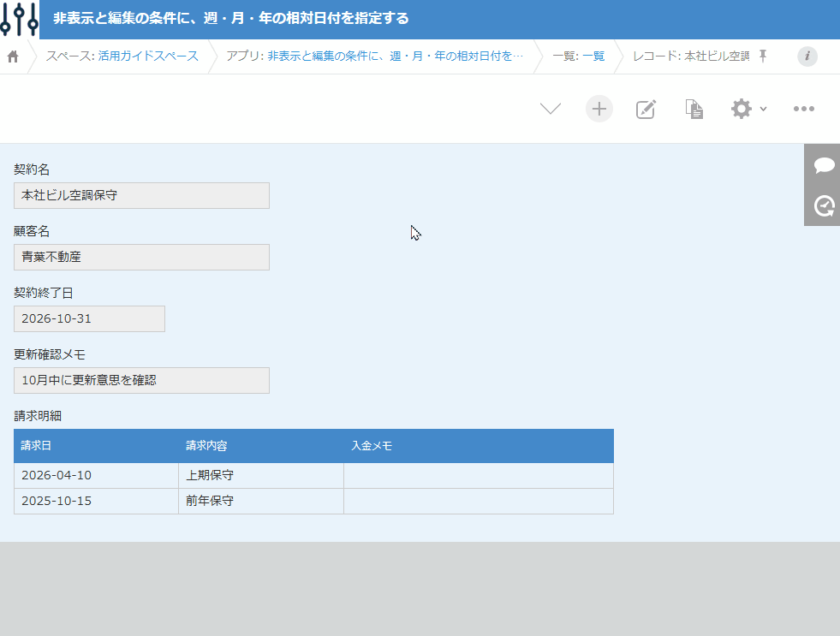This screenshot has width=840, height=636.
Task: Select the 上期保守 billing content cell
Action: point(261,475)
